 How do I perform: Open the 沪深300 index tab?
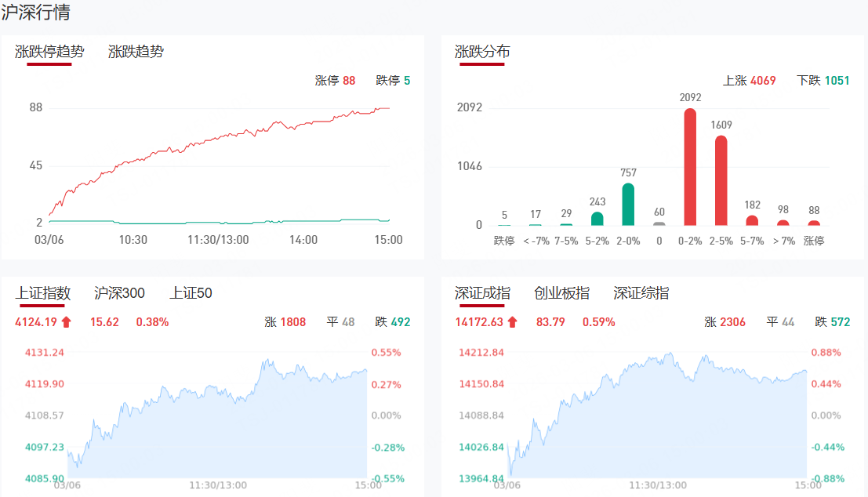[x=119, y=293]
